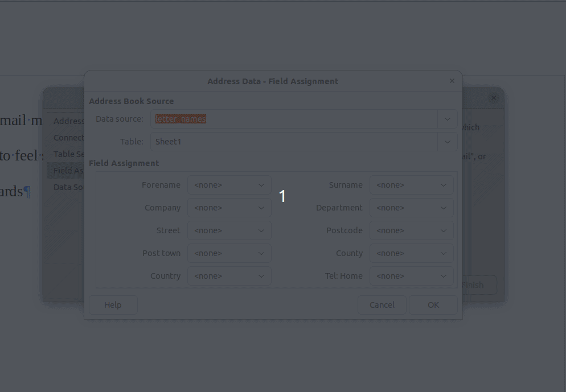
Task: Open the Post town field dropdown
Action: coord(229,253)
